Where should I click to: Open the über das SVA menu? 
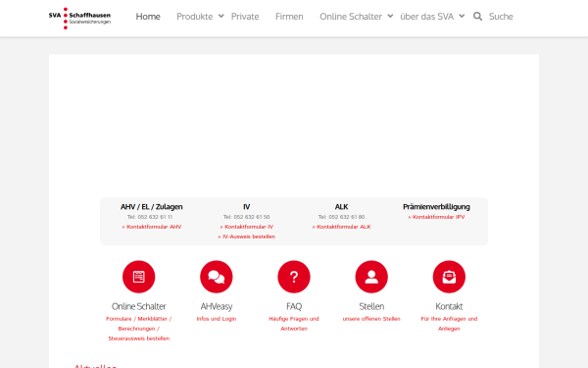tap(426, 17)
